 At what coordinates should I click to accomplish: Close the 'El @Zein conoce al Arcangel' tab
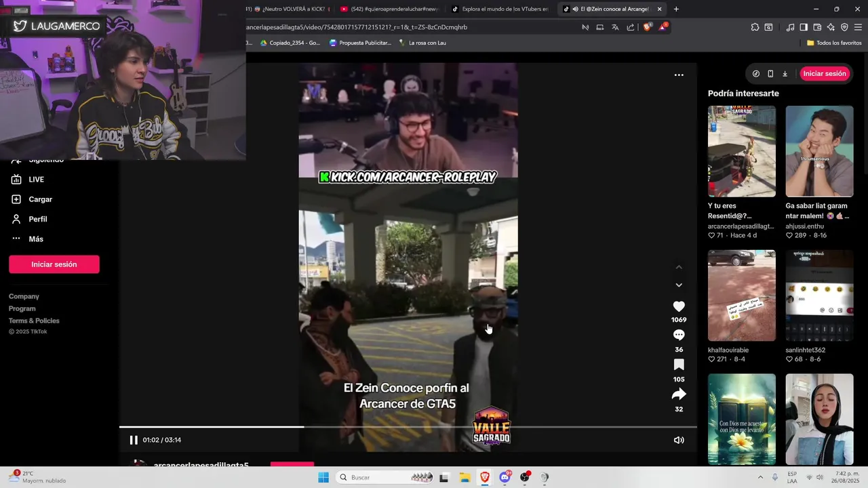pos(659,9)
